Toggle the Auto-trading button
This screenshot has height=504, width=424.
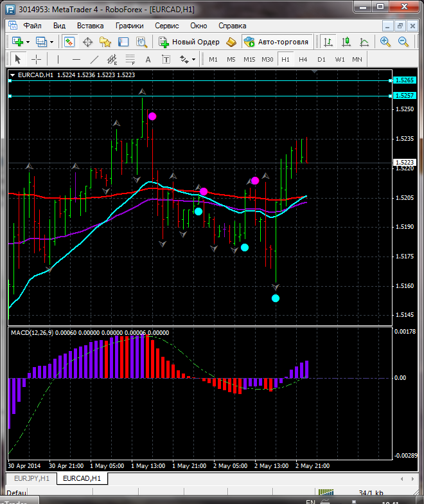tap(276, 42)
